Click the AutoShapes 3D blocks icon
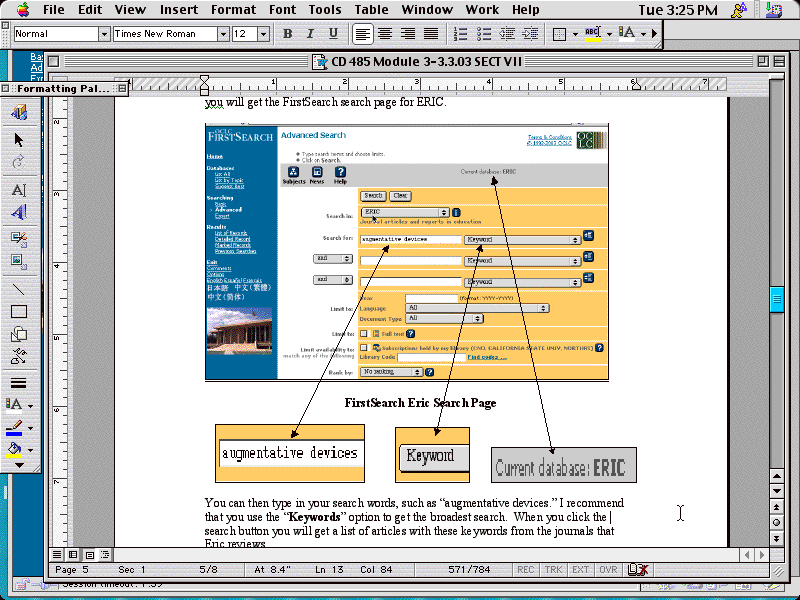This screenshot has height=600, width=800. tap(19, 112)
